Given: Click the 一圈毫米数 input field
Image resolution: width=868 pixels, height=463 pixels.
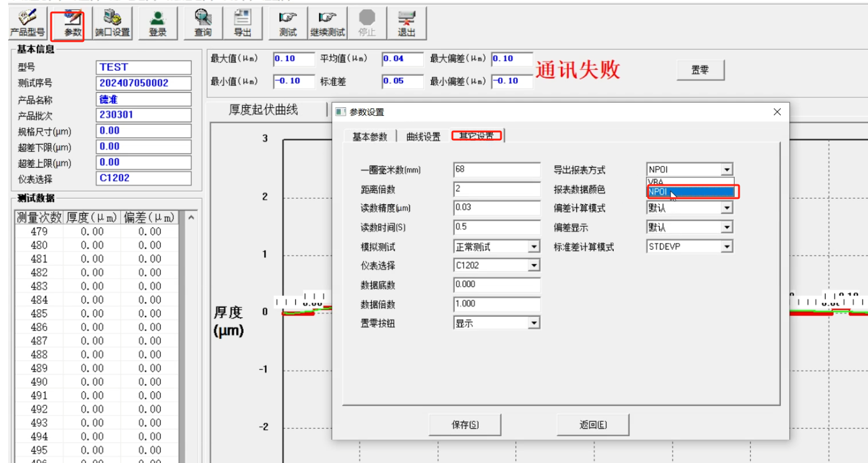Looking at the screenshot, I should [x=497, y=169].
